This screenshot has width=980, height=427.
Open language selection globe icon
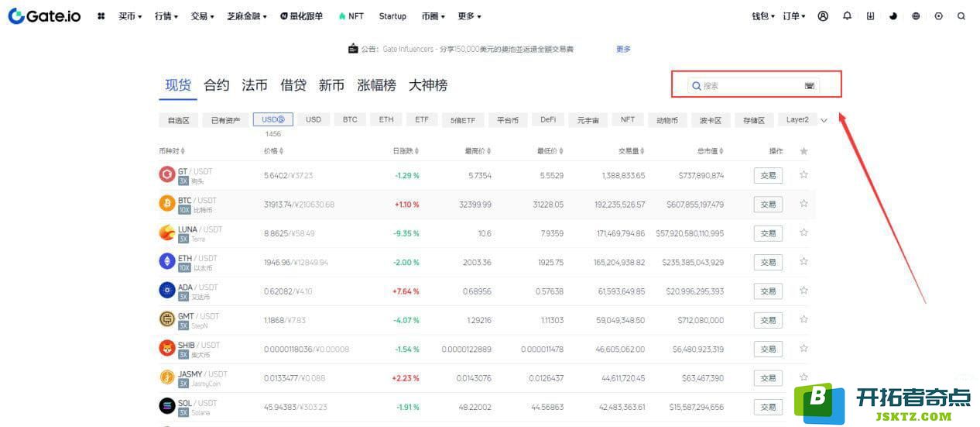point(916,15)
